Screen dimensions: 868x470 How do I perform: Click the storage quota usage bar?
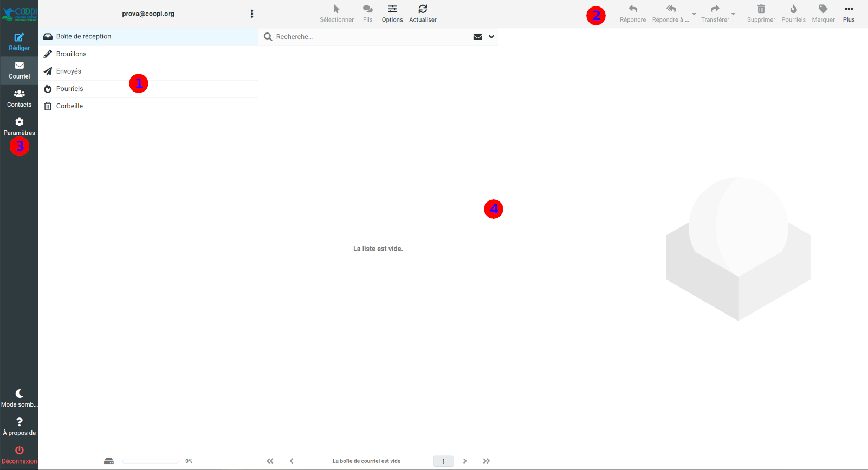pos(150,461)
